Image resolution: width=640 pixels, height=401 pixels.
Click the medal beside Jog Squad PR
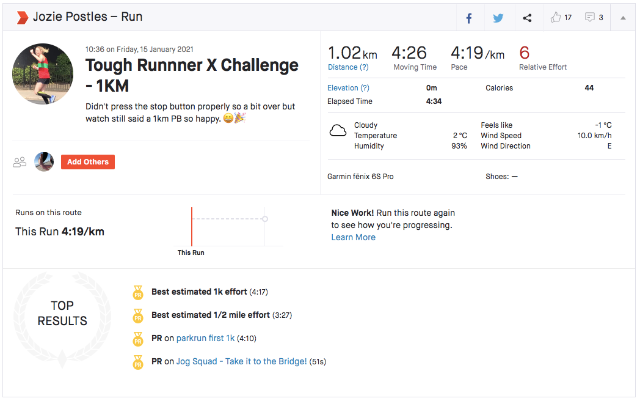(x=139, y=361)
